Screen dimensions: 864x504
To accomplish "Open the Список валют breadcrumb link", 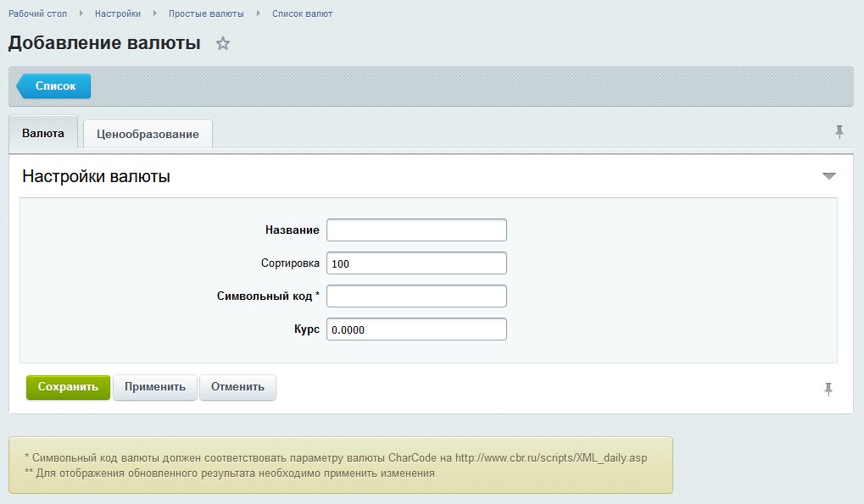I will pyautogui.click(x=303, y=14).
